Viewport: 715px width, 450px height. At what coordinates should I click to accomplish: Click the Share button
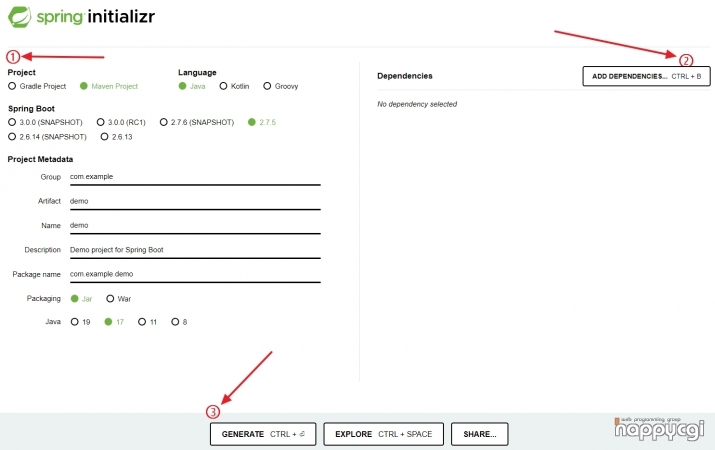pos(480,434)
